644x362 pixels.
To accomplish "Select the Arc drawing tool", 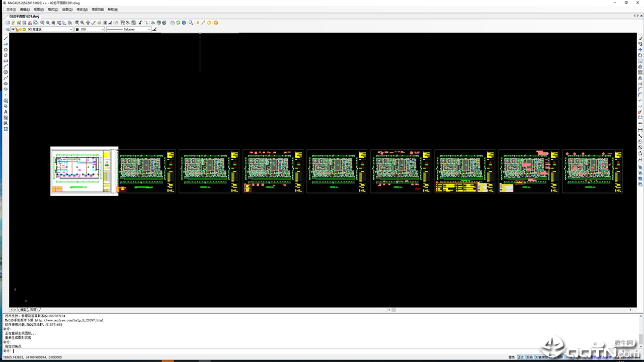I will [x=6, y=66].
